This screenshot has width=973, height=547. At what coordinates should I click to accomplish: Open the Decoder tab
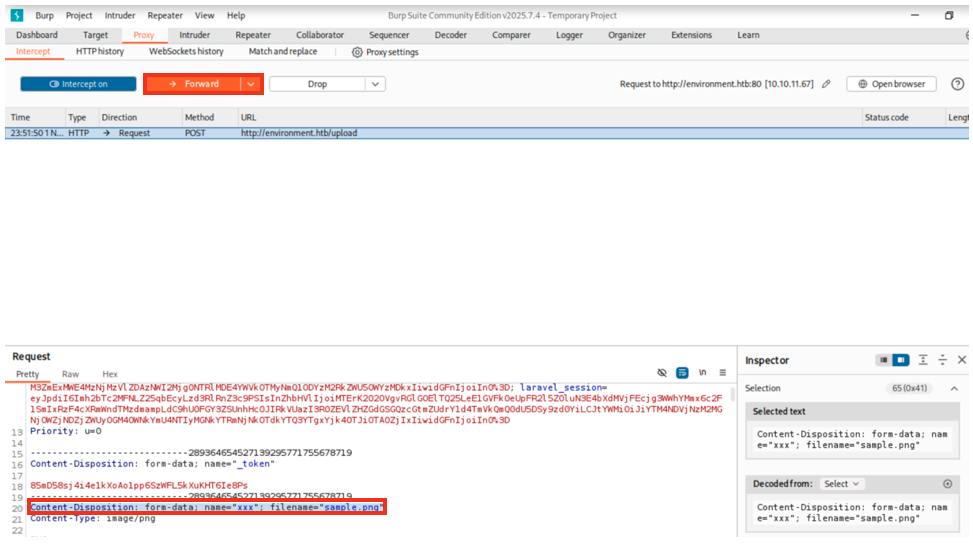451,35
